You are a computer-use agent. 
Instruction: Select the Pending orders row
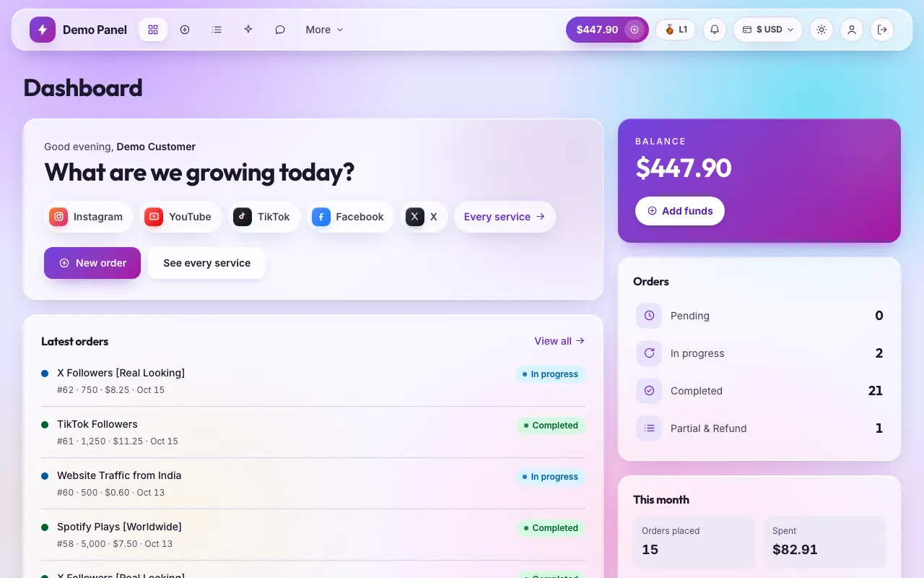[x=759, y=316]
